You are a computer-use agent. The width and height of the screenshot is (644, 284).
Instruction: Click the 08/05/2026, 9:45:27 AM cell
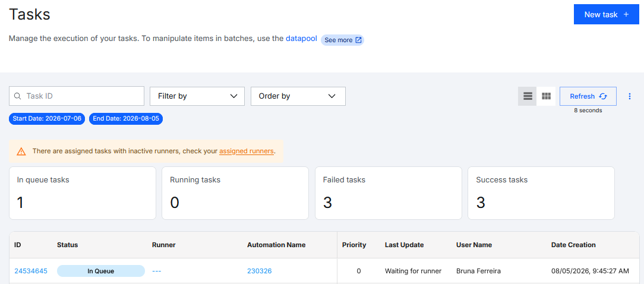[590, 271]
